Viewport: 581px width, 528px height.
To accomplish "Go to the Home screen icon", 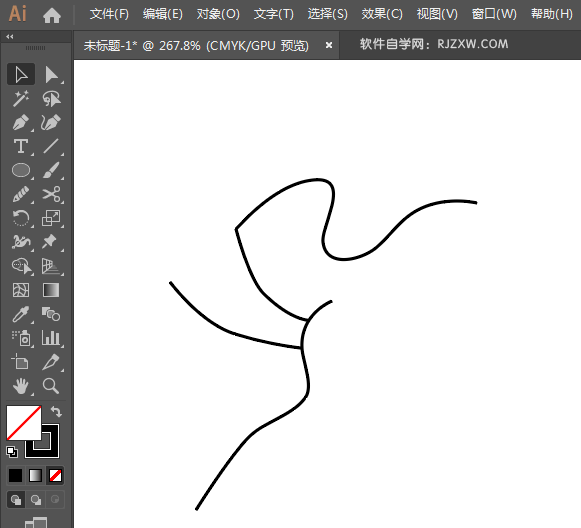I will click(52, 15).
